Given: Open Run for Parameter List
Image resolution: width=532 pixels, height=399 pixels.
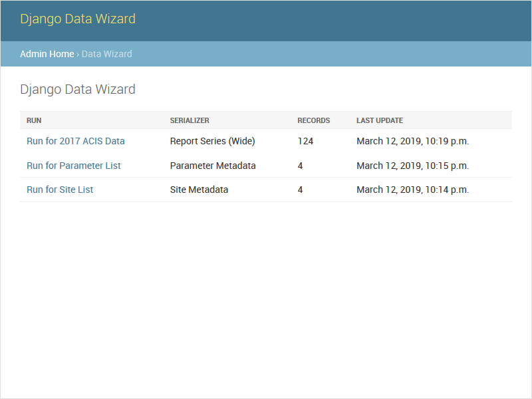Looking at the screenshot, I should coord(74,166).
